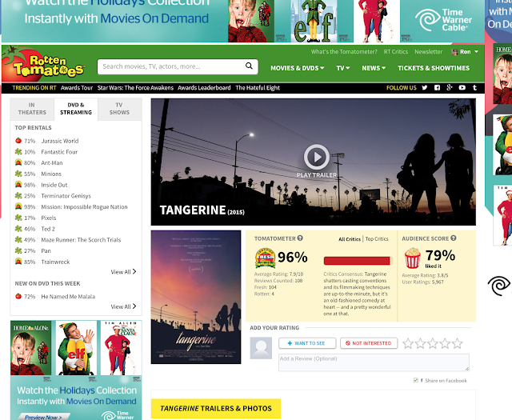
Task: Click the first rating star
Action: pyautogui.click(x=408, y=343)
